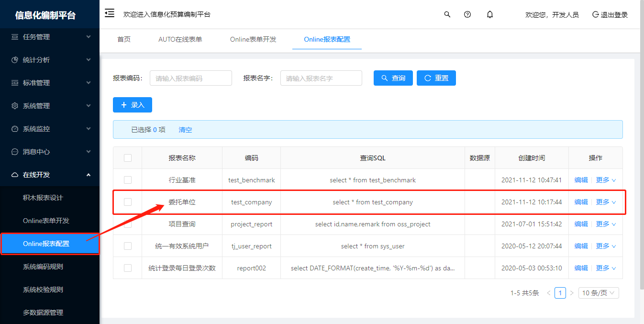Click the 统计分析 pie chart icon
The image size is (644, 324).
point(15,60)
